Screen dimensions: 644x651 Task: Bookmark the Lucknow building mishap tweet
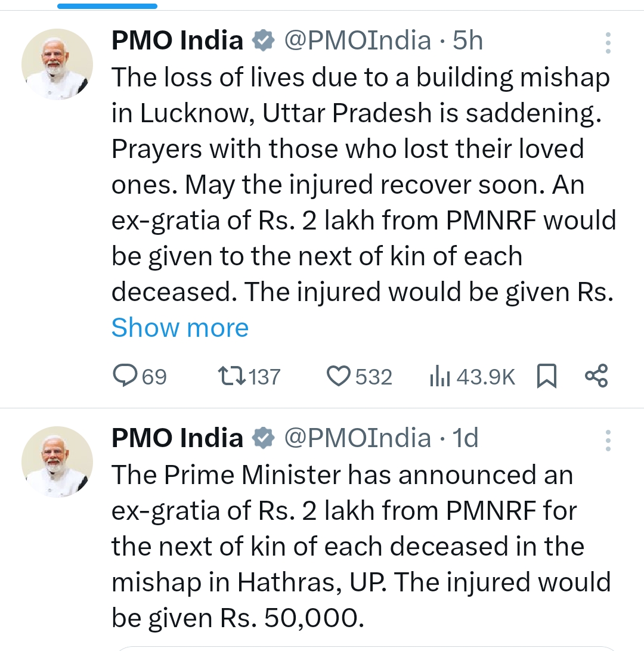pos(547,376)
